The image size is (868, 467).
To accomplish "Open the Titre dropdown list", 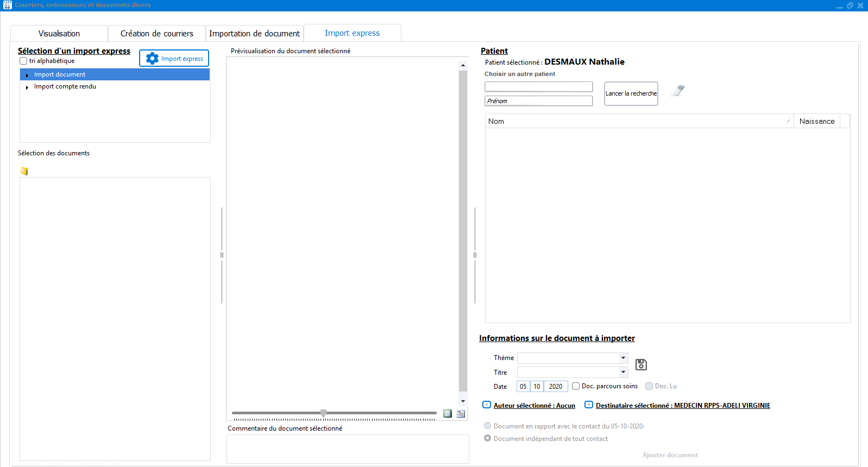I will (x=623, y=373).
